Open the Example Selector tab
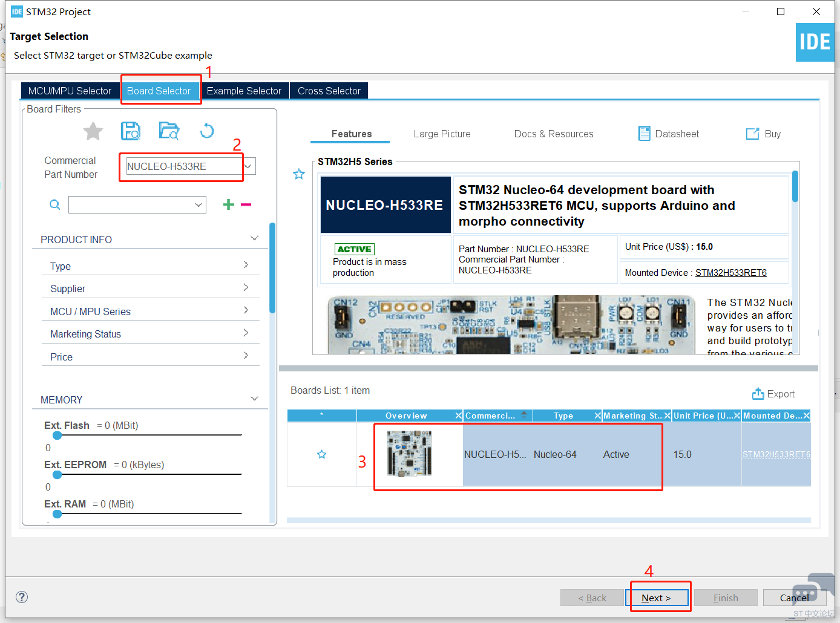This screenshot has width=840, height=623. click(244, 91)
